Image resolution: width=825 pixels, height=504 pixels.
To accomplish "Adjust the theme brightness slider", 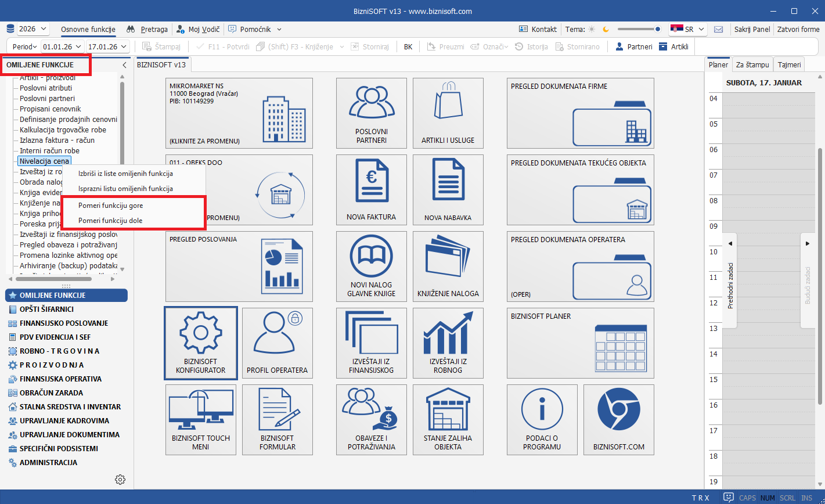I will [639, 29].
